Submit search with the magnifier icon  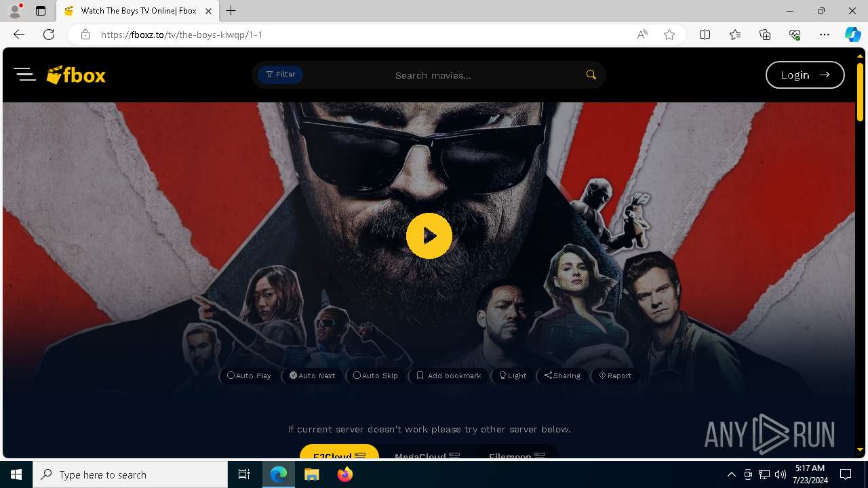(591, 75)
